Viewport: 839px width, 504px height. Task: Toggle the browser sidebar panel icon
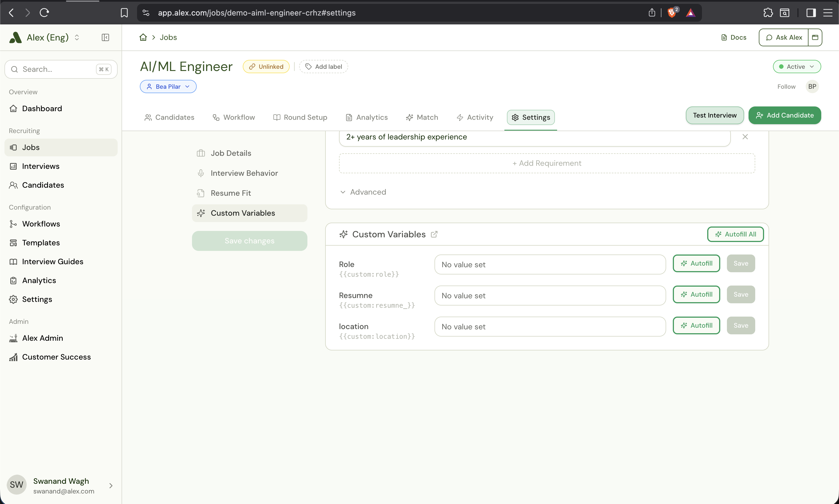(x=811, y=13)
